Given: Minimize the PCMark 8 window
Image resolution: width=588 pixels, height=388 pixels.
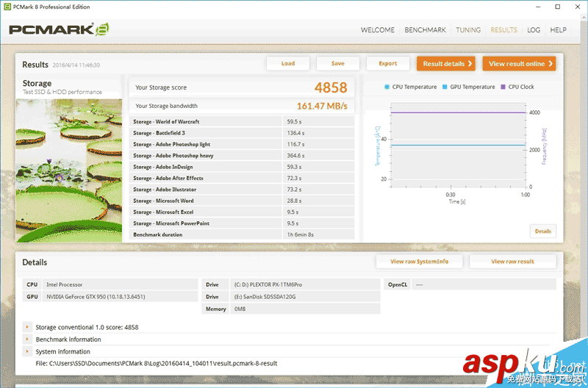Looking at the screenshot, I should [538, 7].
